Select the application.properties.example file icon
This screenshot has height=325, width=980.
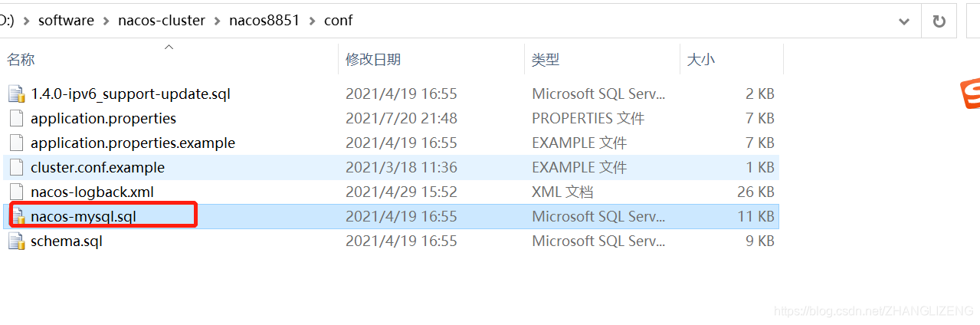[17, 143]
